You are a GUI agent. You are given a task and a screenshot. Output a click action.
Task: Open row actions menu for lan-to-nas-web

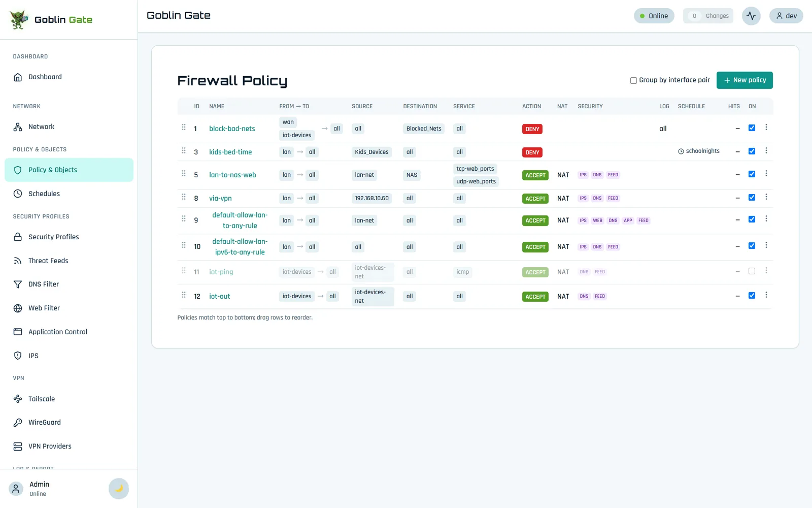point(766,174)
